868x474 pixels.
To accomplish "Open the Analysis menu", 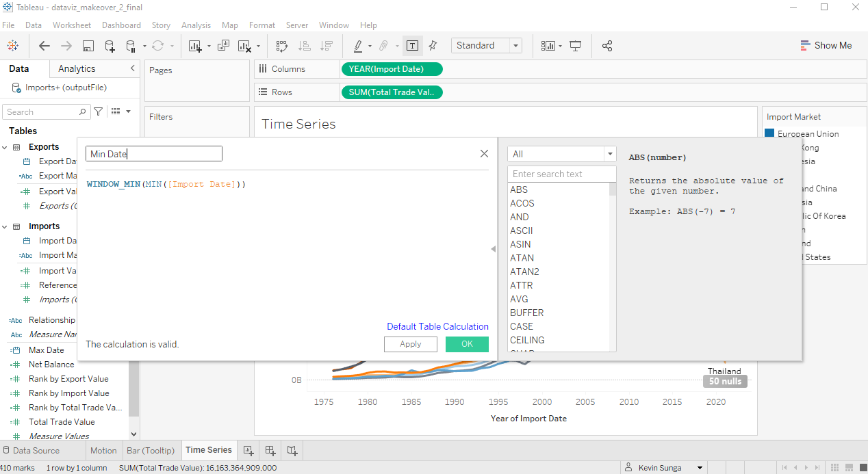I will pyautogui.click(x=196, y=25).
